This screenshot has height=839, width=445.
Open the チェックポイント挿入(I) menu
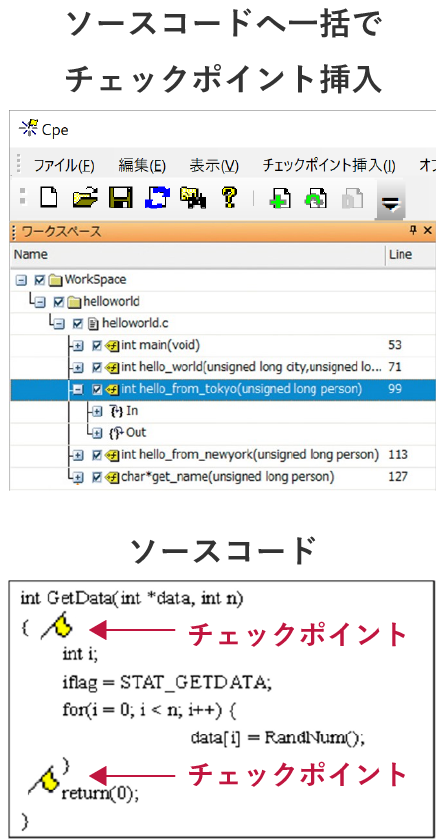coord(329,166)
